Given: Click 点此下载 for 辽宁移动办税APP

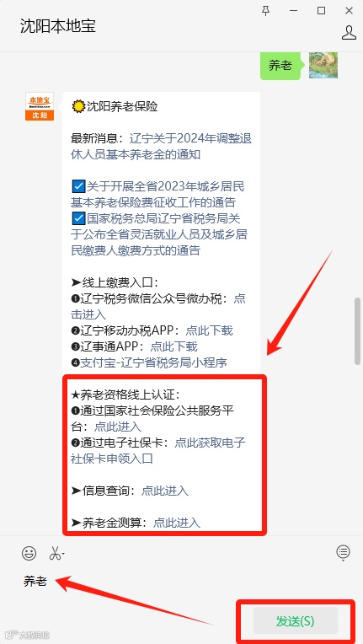Looking at the screenshot, I should tap(209, 330).
